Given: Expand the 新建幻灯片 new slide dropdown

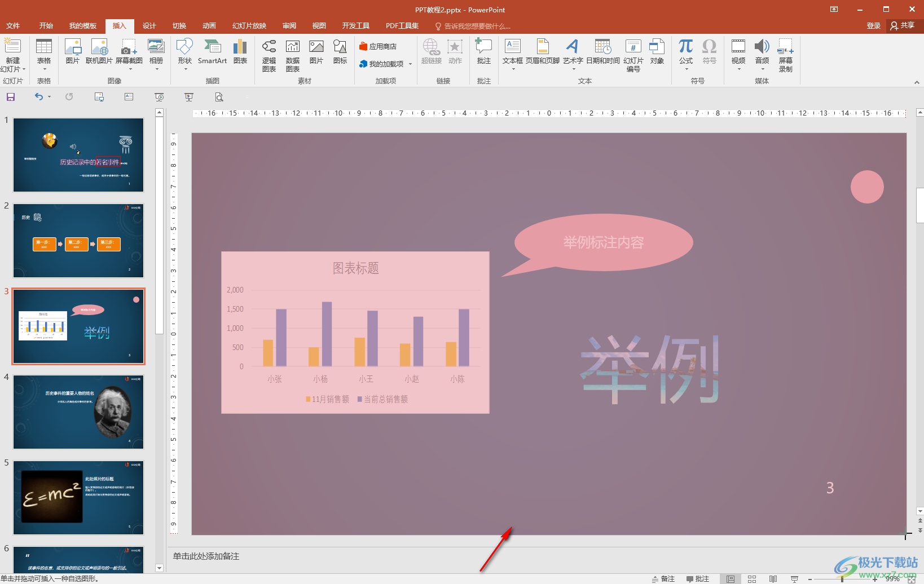Looking at the screenshot, I should point(24,69).
